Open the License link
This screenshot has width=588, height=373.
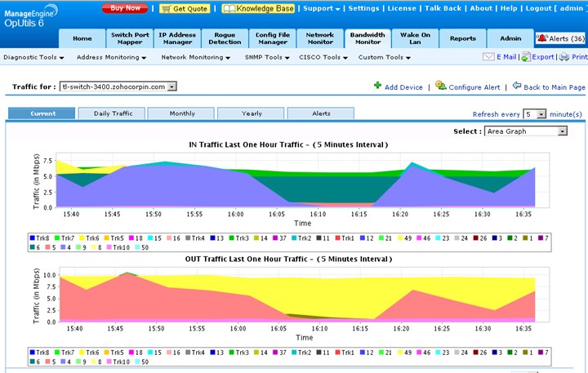pyautogui.click(x=402, y=8)
